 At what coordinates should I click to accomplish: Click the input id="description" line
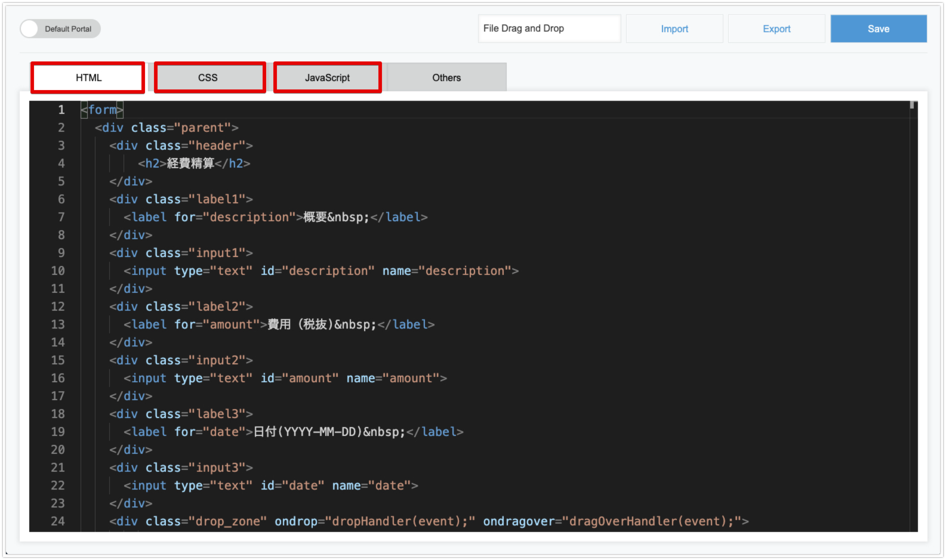[x=321, y=271]
